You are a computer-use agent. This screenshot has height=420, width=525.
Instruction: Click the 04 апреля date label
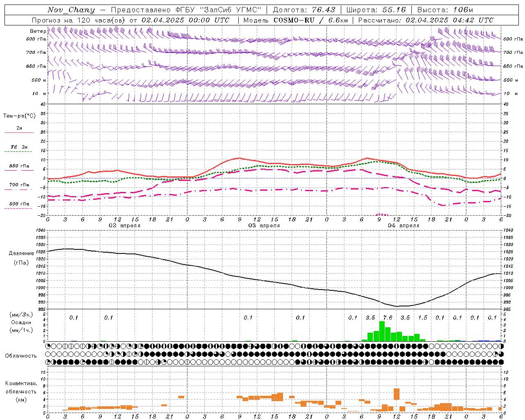(404, 226)
